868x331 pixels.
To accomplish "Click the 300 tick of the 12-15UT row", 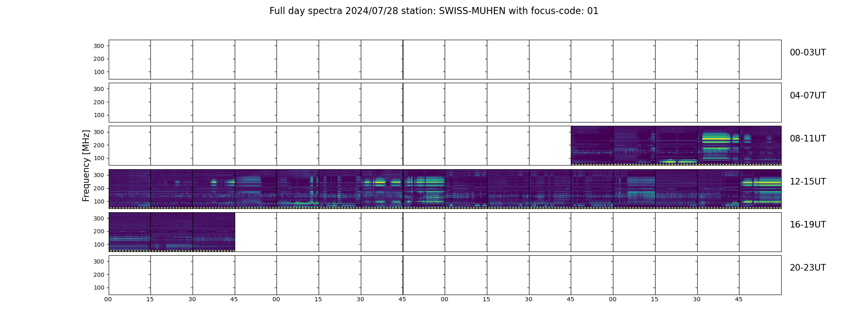I will click(x=99, y=175).
